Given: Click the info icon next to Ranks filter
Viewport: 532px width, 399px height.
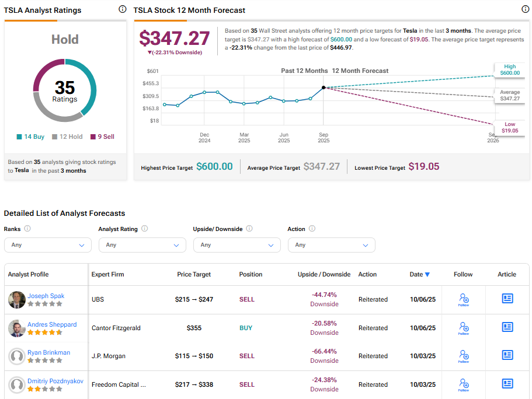Looking at the screenshot, I should click(x=27, y=229).
